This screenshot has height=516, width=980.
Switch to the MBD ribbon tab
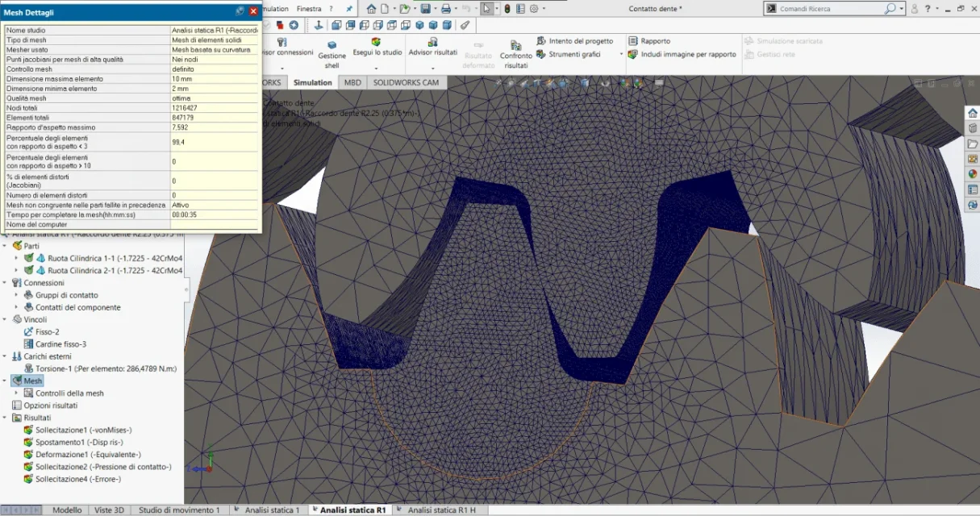pyautogui.click(x=352, y=82)
